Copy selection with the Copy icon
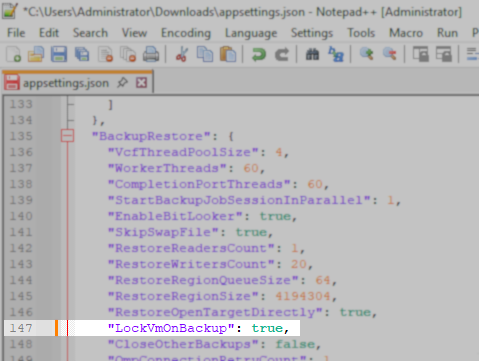This screenshot has height=361, width=479. (205, 54)
